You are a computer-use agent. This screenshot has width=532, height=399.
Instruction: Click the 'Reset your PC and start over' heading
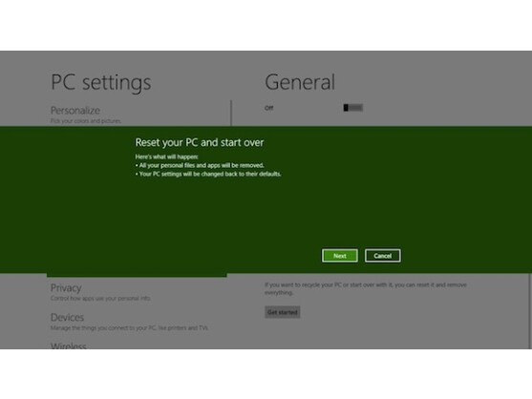(x=200, y=142)
